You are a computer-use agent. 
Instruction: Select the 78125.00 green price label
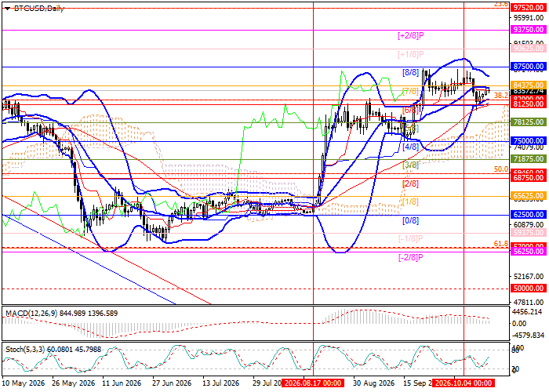pyautogui.click(x=529, y=122)
